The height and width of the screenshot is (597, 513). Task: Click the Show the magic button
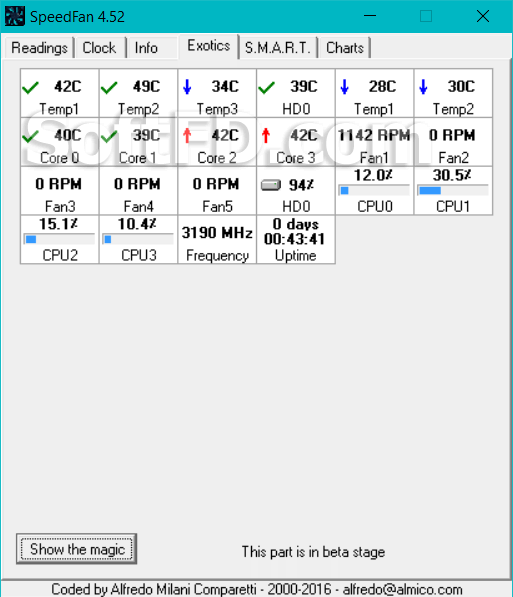tap(77, 549)
